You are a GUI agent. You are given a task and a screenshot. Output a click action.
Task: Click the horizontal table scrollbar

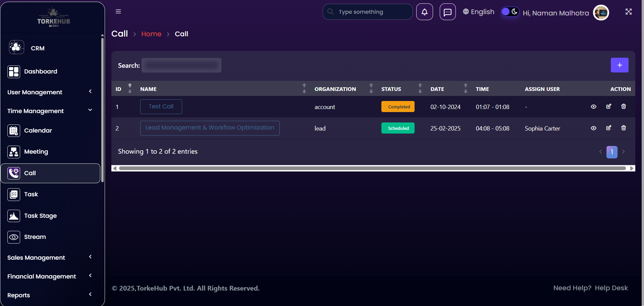click(372, 168)
